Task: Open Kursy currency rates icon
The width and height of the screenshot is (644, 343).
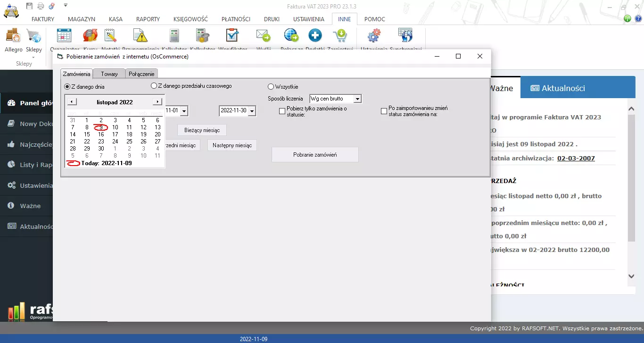Action: [x=90, y=36]
